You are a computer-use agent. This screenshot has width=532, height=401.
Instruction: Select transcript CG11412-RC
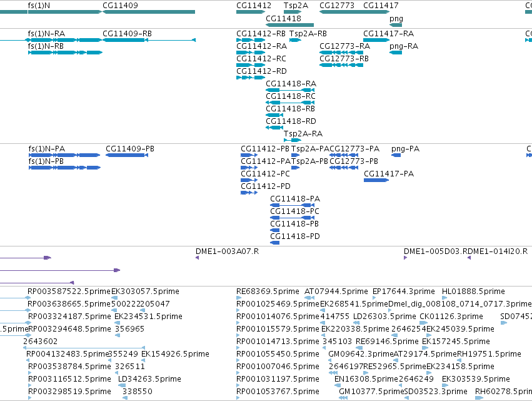tap(251, 65)
